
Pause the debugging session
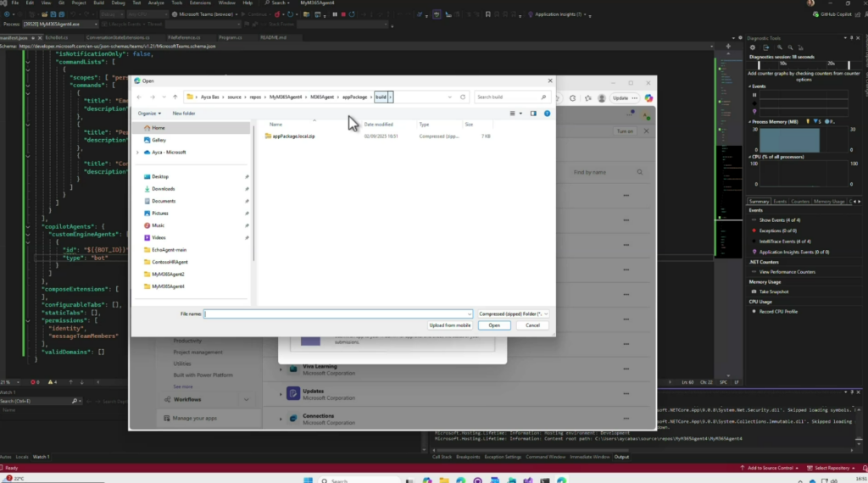[x=335, y=14]
